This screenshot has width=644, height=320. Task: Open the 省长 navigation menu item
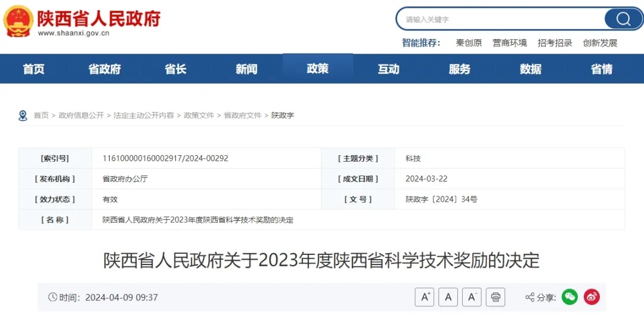pyautogui.click(x=176, y=69)
